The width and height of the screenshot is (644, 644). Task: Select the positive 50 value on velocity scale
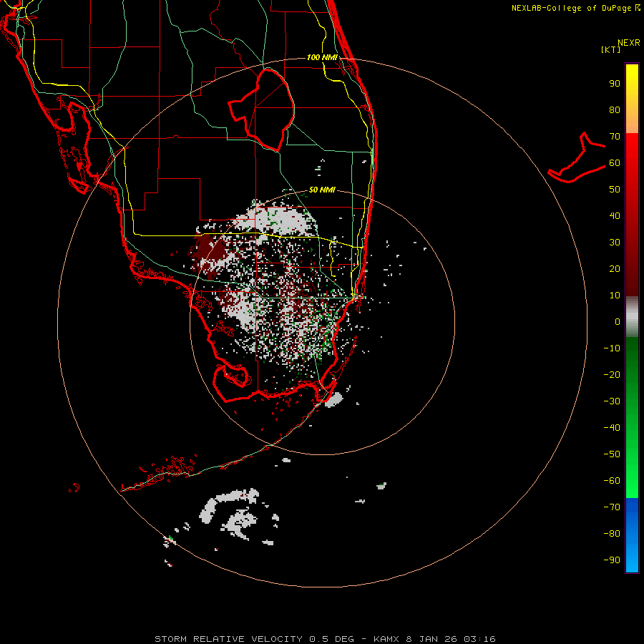tap(615, 190)
